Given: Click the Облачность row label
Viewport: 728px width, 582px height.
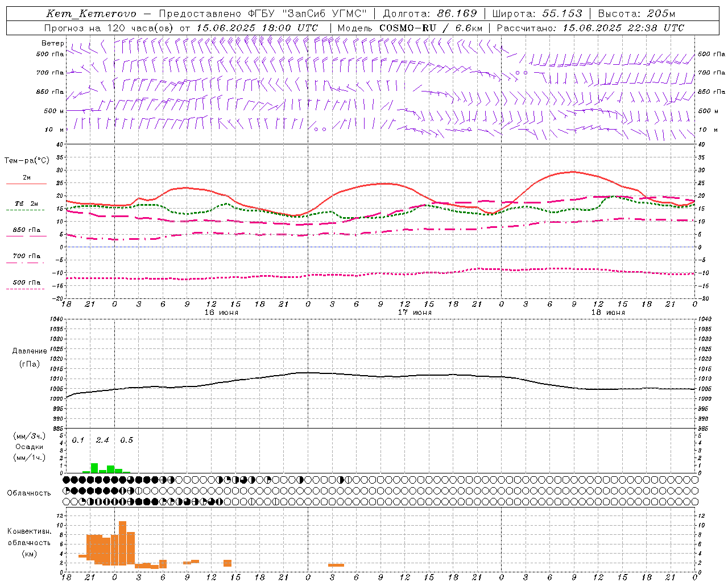Looking at the screenshot, I should pyautogui.click(x=29, y=493).
